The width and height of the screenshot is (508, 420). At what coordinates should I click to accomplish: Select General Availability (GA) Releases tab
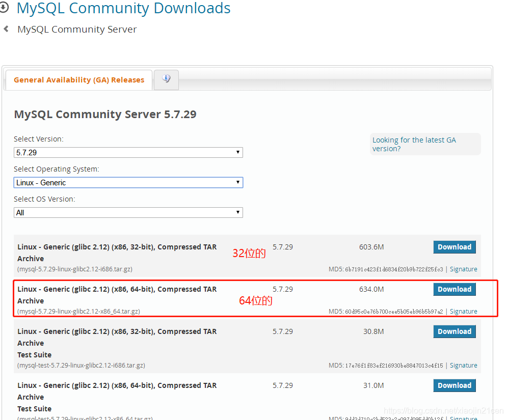click(x=79, y=79)
